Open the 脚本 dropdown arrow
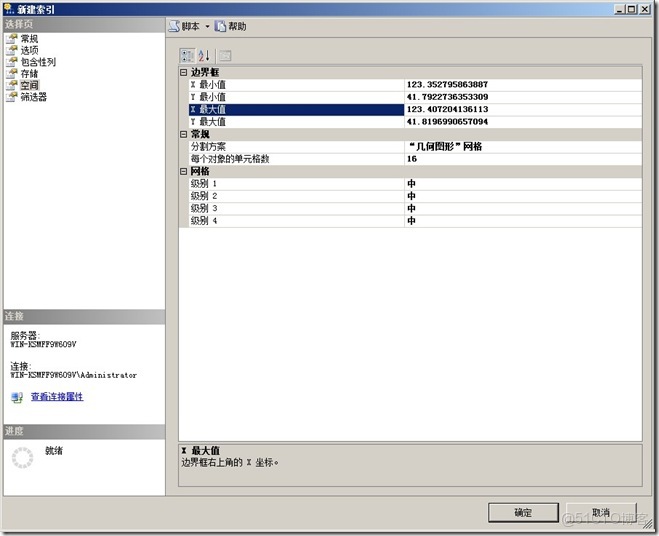The height and width of the screenshot is (536, 659). coord(207,26)
